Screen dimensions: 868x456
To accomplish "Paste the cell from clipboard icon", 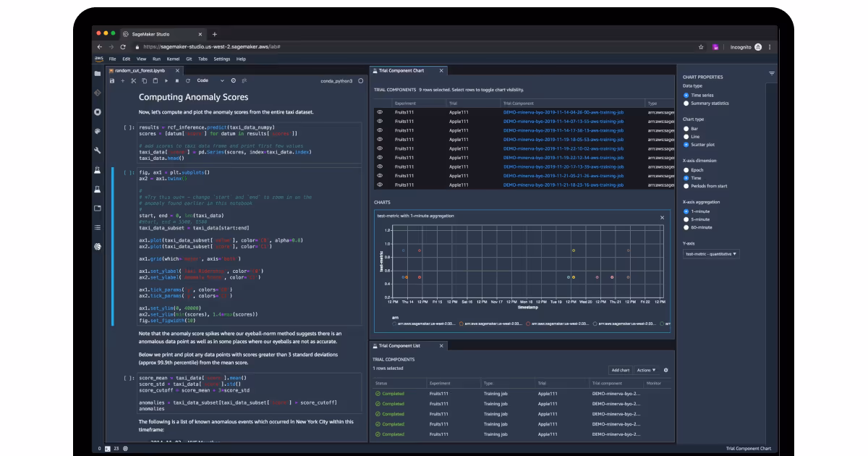I will [x=156, y=81].
